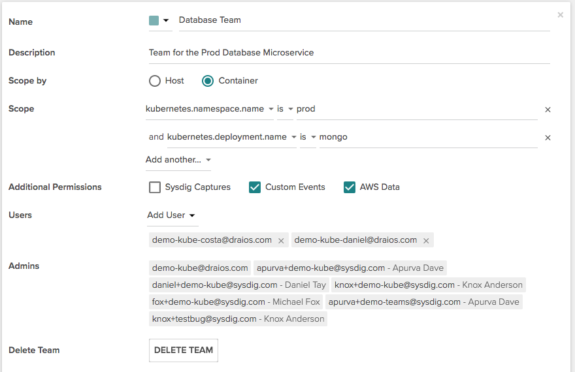The image size is (575, 372).
Task: Enable the Sysdig Captures checkbox
Action: [x=155, y=187]
